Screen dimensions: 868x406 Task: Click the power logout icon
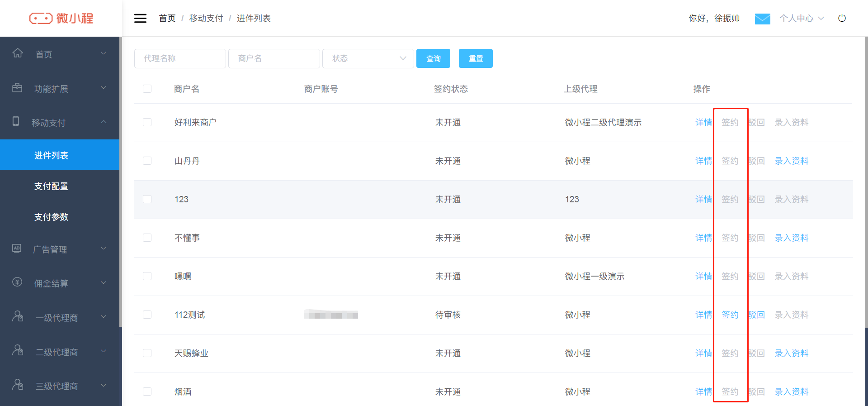click(842, 18)
